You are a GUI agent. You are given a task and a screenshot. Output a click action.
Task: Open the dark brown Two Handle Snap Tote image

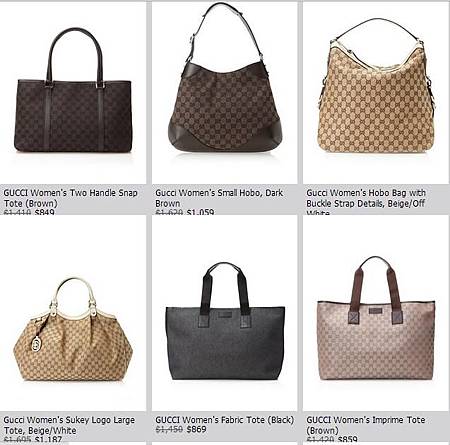[73, 90]
